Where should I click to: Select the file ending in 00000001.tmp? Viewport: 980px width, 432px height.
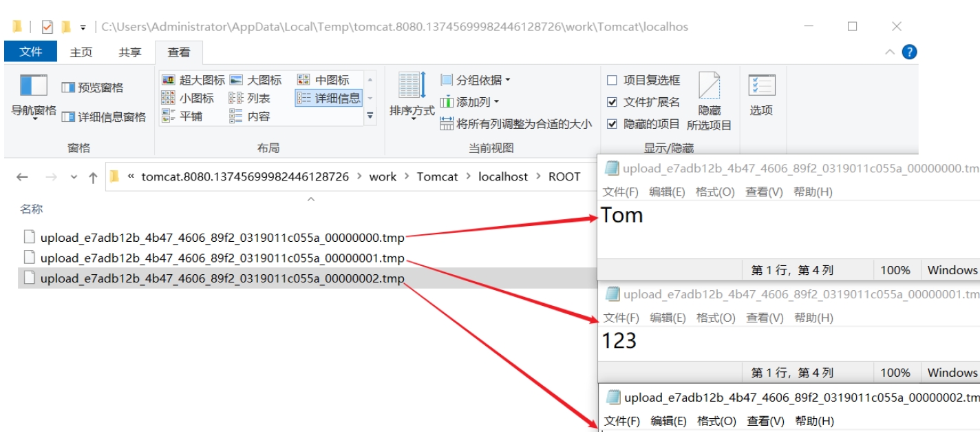[222, 258]
